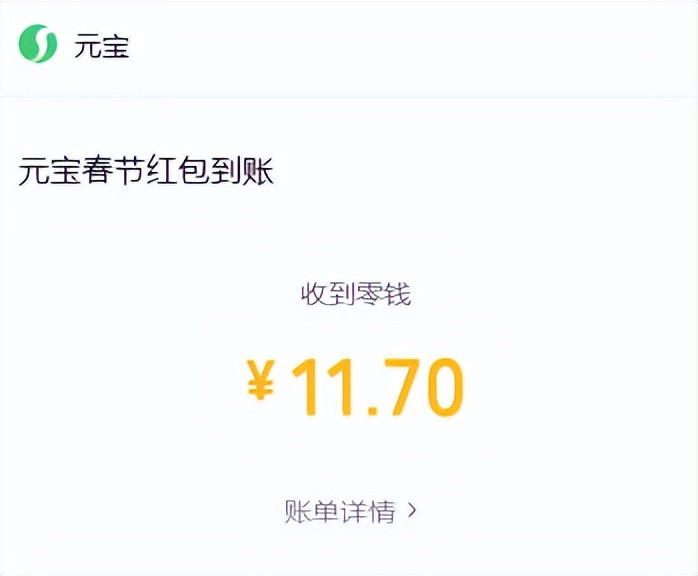This screenshot has height=576, width=698.
Task: Click the green Yuanbao logo icon
Action: coord(38,45)
